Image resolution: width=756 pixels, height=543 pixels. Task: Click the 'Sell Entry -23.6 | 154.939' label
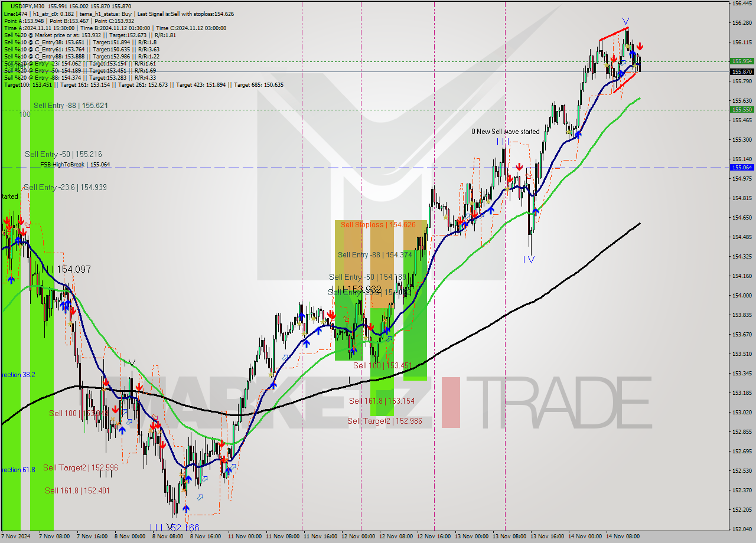(x=66, y=187)
